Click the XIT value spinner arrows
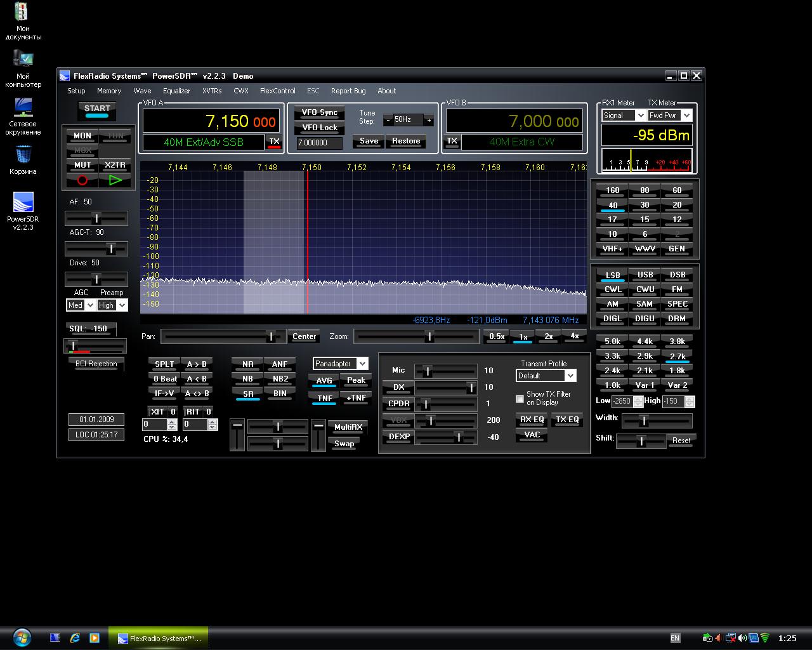Image resolution: width=812 pixels, height=650 pixels. click(x=172, y=425)
